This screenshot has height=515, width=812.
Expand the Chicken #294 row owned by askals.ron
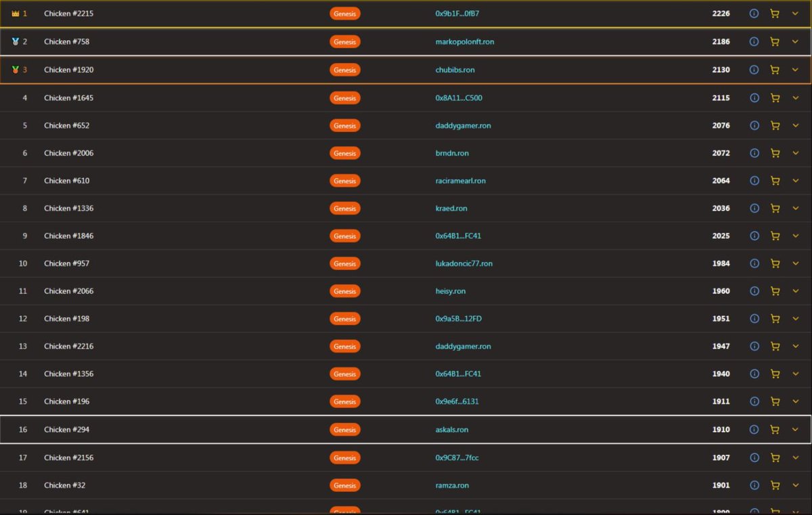pos(796,429)
